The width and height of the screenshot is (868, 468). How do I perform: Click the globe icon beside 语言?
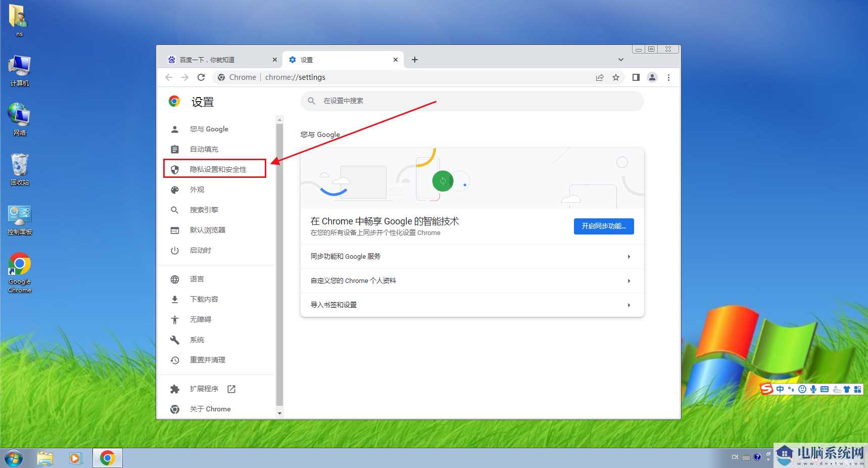coord(175,279)
